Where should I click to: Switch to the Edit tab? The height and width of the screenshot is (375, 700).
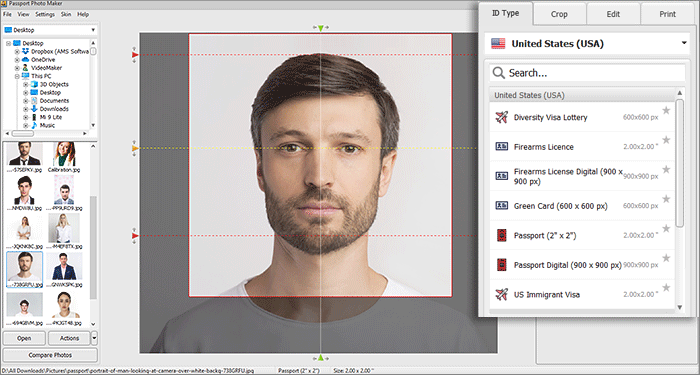pyautogui.click(x=613, y=14)
